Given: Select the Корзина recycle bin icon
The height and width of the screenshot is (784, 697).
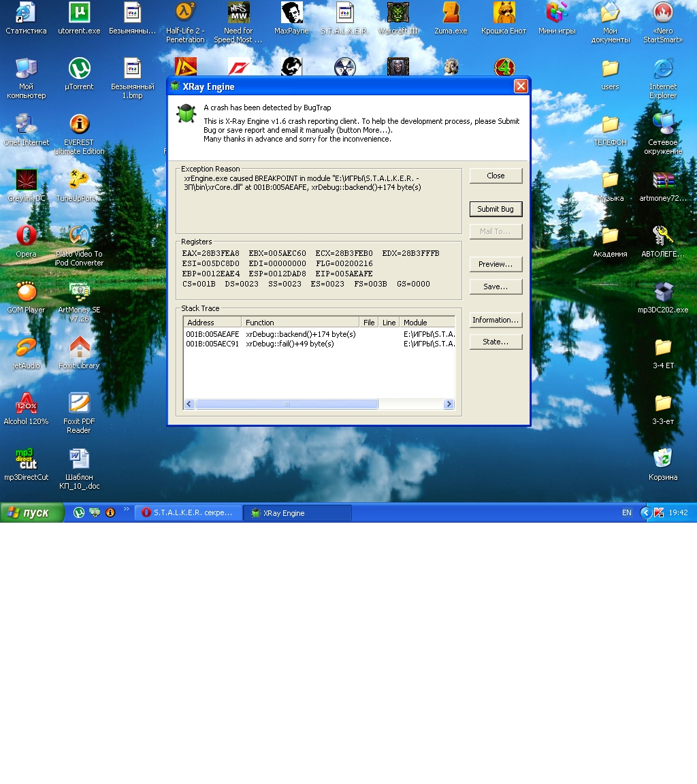Looking at the screenshot, I should coord(662,465).
